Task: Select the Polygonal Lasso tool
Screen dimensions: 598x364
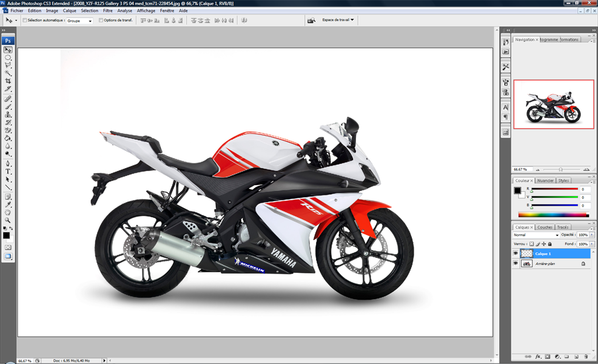Action: tap(8, 66)
